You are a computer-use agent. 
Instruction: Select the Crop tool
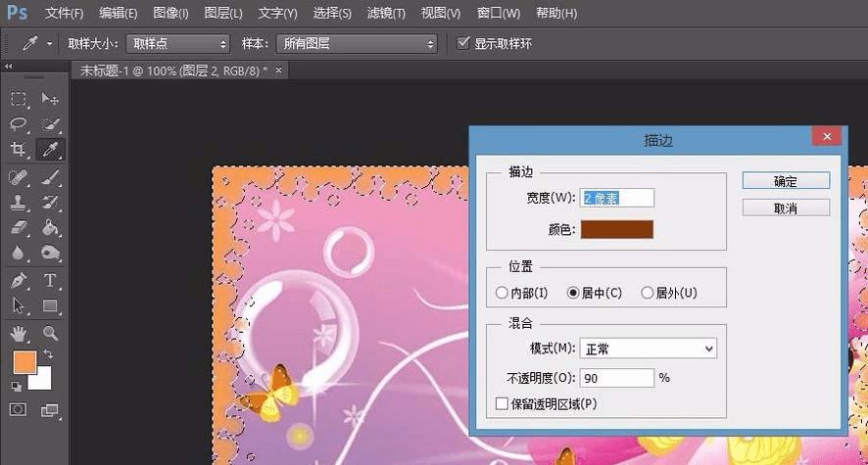point(19,149)
